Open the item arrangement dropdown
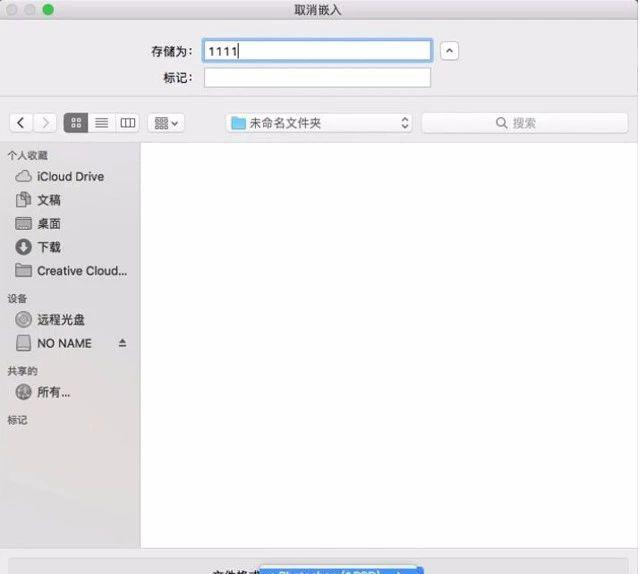 166,123
